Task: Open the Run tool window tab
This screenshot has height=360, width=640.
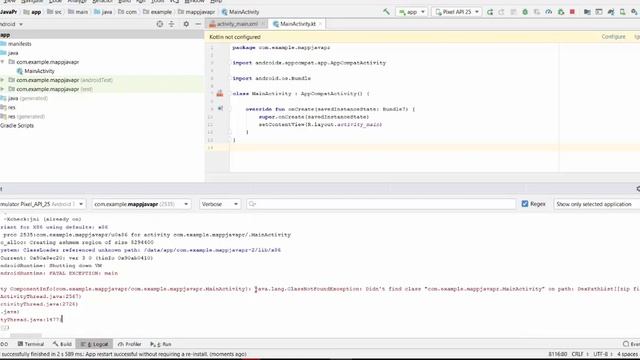Action: pyautogui.click(x=161, y=344)
